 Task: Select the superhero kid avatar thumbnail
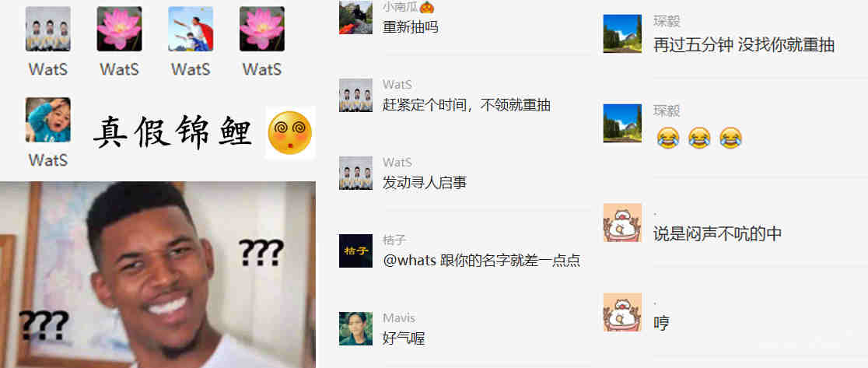[x=191, y=29]
